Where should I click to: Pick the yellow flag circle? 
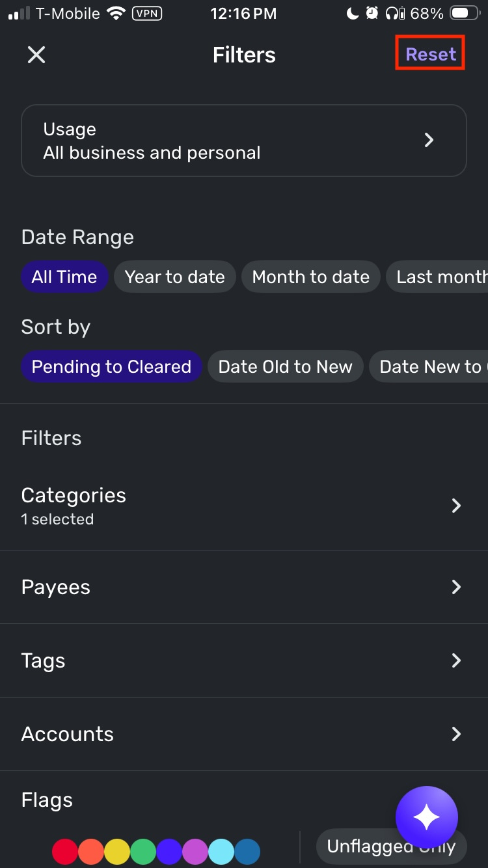117,851
